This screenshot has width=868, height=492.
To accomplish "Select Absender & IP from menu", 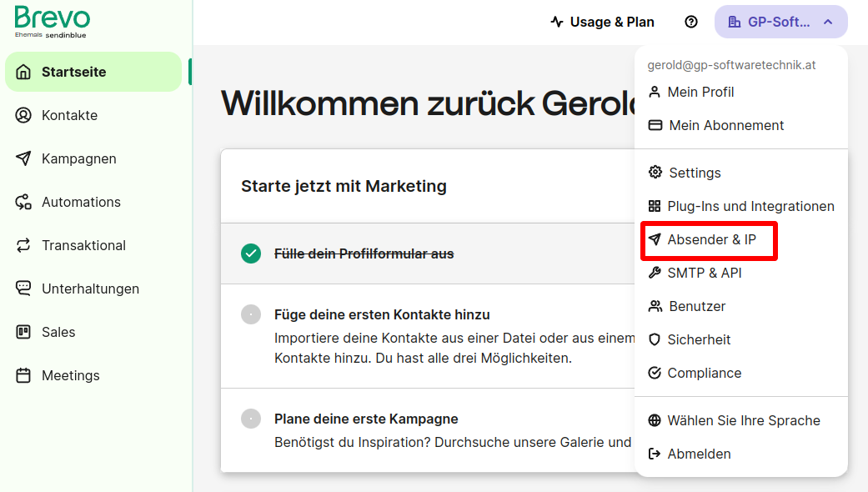I will (710, 239).
